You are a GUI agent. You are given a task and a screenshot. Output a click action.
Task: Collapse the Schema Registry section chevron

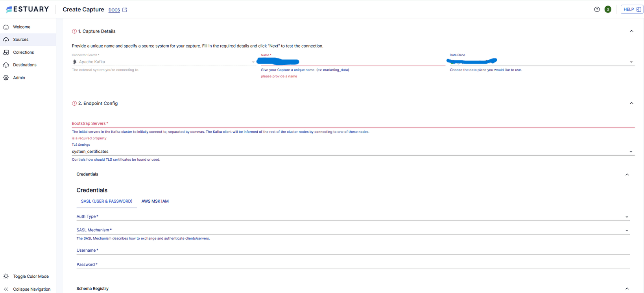(x=627, y=289)
